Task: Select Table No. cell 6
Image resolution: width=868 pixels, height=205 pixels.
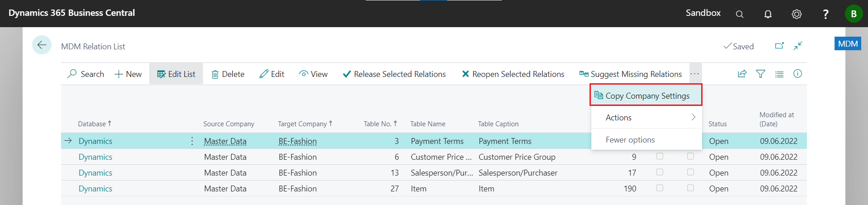Action: (397, 157)
